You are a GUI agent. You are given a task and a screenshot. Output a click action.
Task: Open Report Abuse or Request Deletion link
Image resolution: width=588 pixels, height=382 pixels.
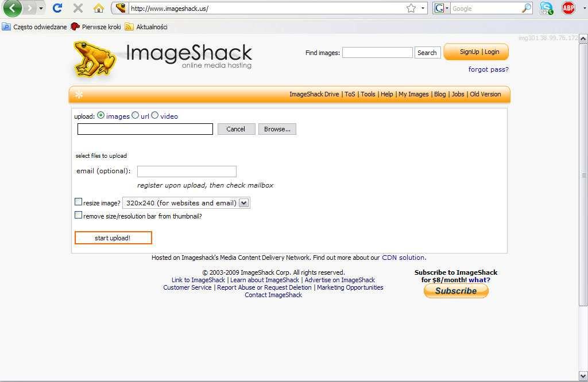click(264, 287)
